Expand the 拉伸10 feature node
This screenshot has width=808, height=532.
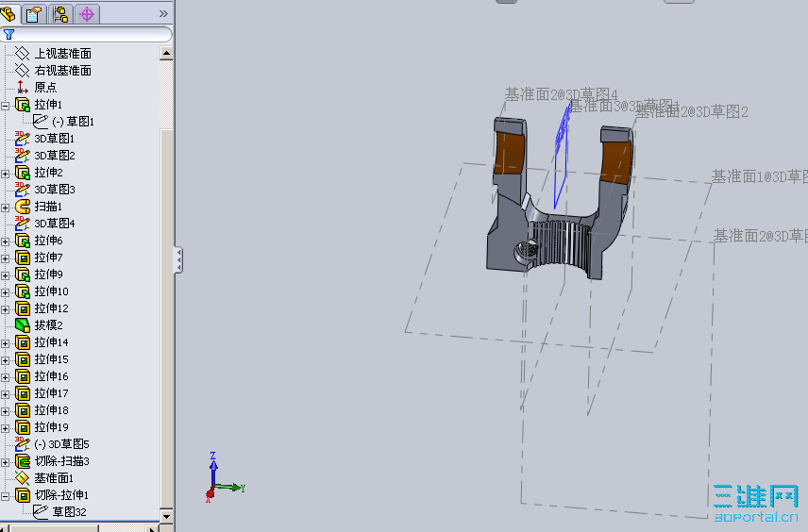tap(5, 293)
